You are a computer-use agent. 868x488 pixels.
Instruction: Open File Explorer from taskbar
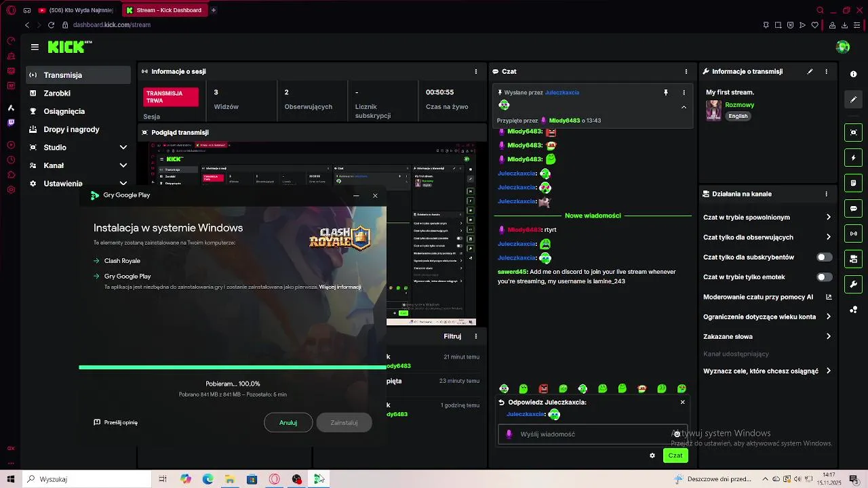[230, 479]
